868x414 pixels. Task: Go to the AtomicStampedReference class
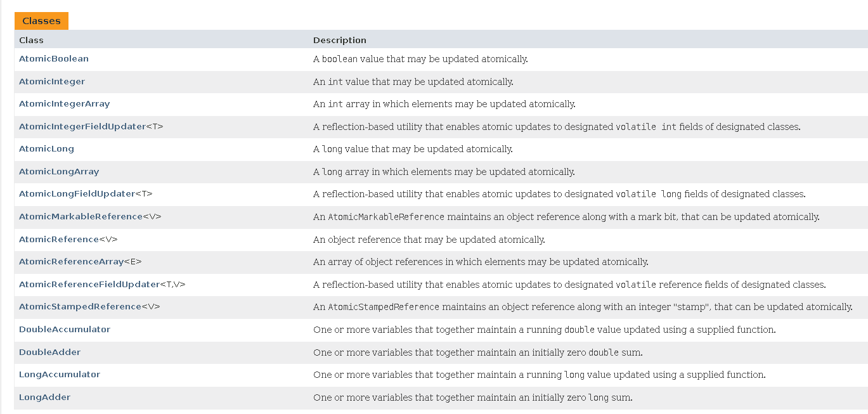tap(80, 306)
